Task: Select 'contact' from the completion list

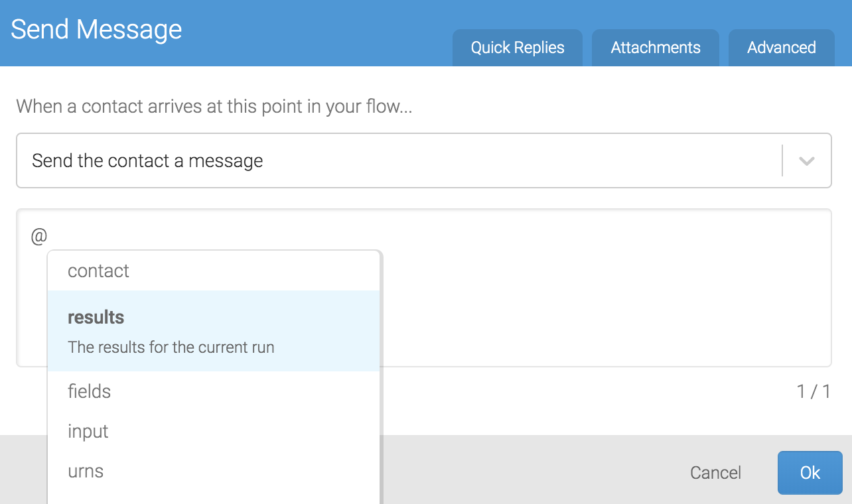Action: coord(98,271)
